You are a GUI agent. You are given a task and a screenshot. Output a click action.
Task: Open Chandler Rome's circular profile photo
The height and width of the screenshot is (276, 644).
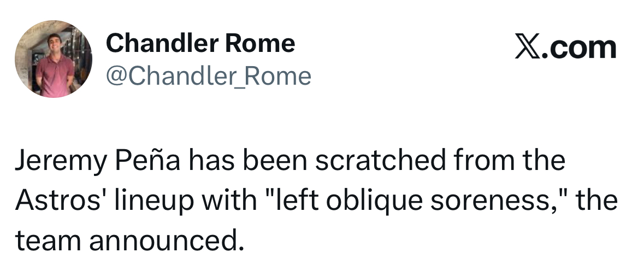click(x=54, y=58)
